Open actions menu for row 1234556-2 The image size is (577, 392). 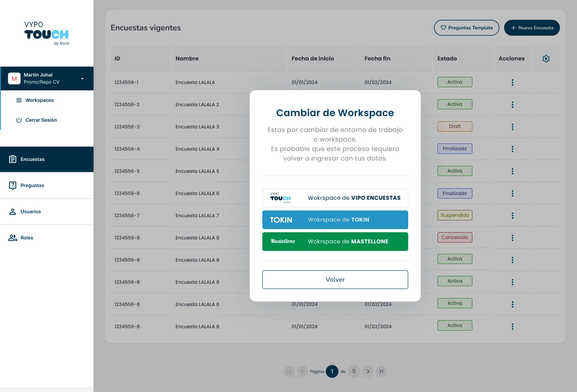[512, 105]
